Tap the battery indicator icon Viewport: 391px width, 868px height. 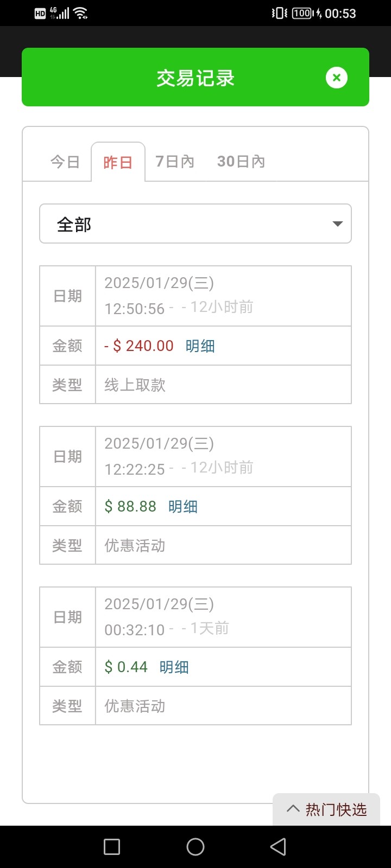[x=302, y=14]
